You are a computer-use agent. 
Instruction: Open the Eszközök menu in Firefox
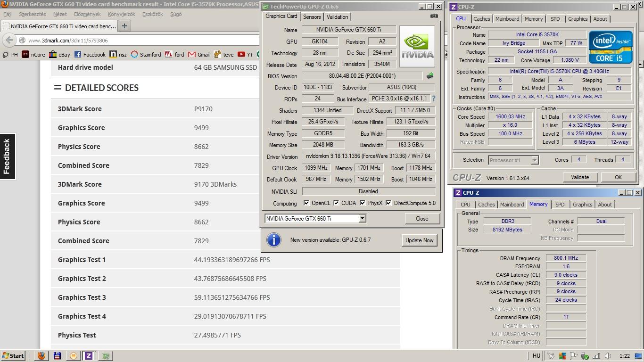coord(153,14)
